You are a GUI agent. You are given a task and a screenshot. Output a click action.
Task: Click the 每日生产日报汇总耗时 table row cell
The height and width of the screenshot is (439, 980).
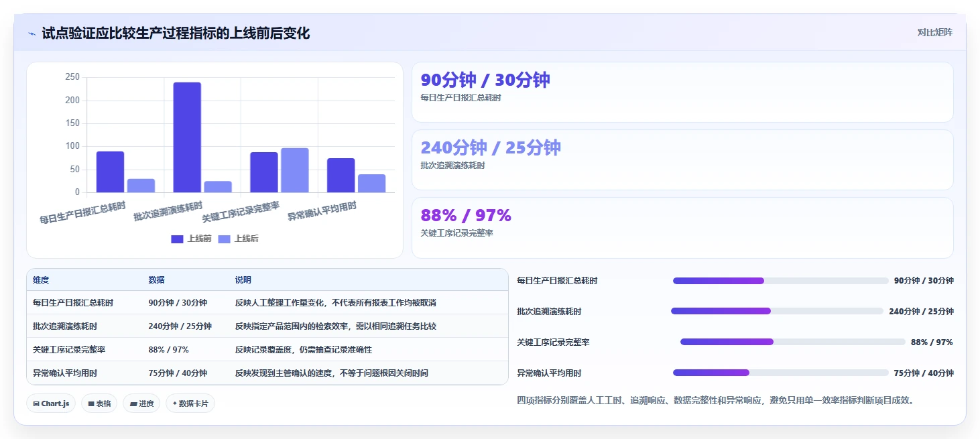(x=73, y=303)
